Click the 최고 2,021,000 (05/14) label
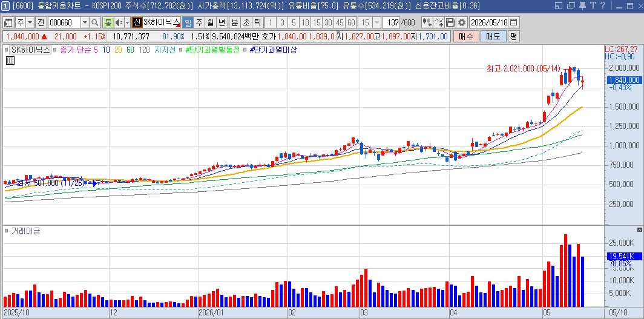The image size is (644, 319). tap(523, 68)
